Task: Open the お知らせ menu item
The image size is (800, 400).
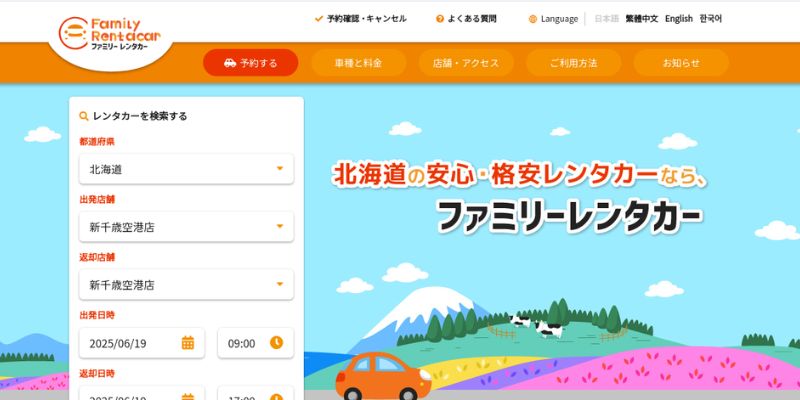Action: (681, 63)
